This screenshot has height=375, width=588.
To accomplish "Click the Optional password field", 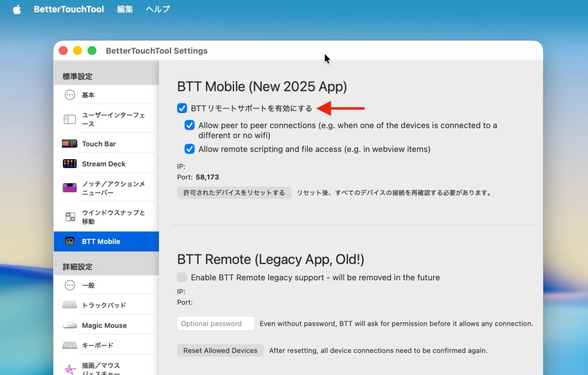I will 216,324.
